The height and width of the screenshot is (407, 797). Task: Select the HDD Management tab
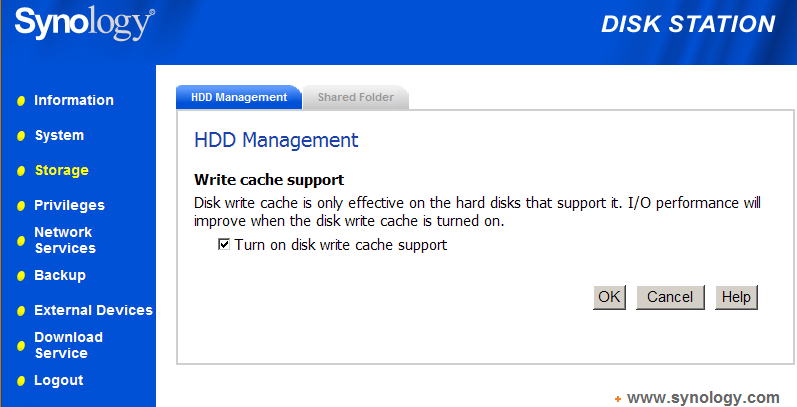[x=239, y=97]
